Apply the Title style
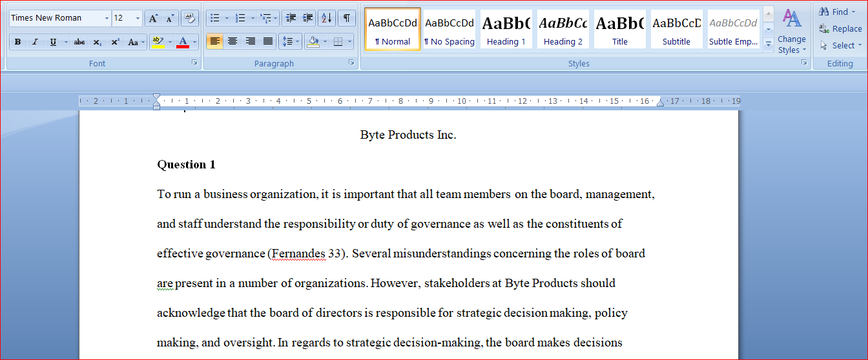Viewport: 868px width, 360px height. (619, 29)
